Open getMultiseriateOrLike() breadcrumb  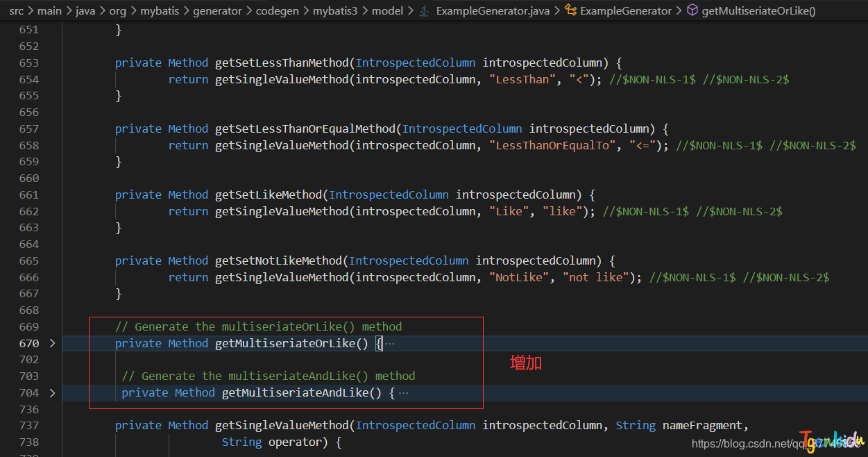click(759, 10)
